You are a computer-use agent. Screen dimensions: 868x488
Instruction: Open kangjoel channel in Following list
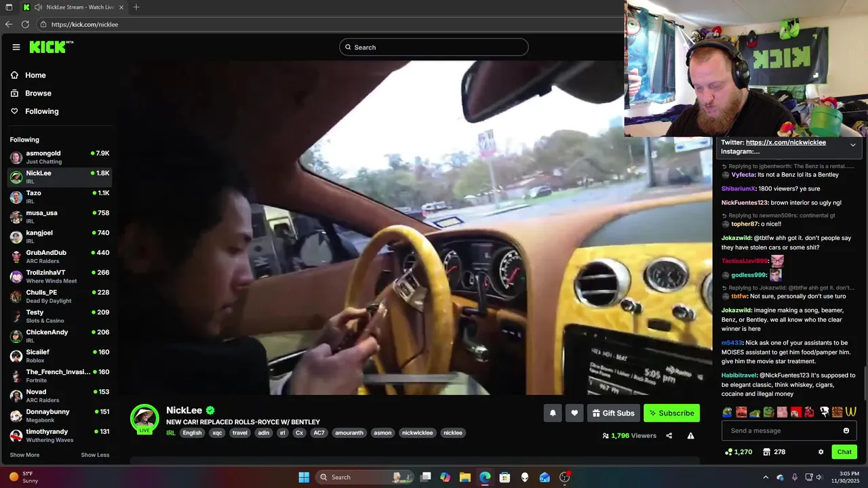coord(60,237)
